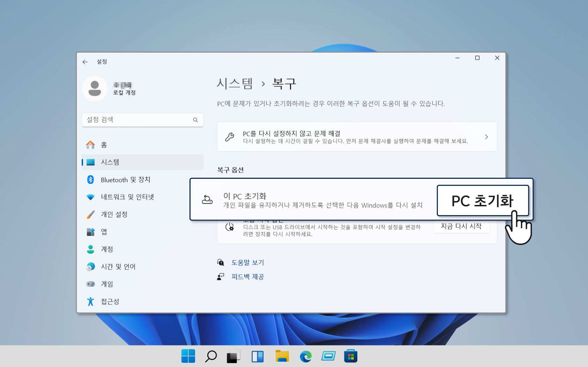This screenshot has width=588, height=367.
Task: Select 계정 in the sidebar
Action: click(107, 249)
